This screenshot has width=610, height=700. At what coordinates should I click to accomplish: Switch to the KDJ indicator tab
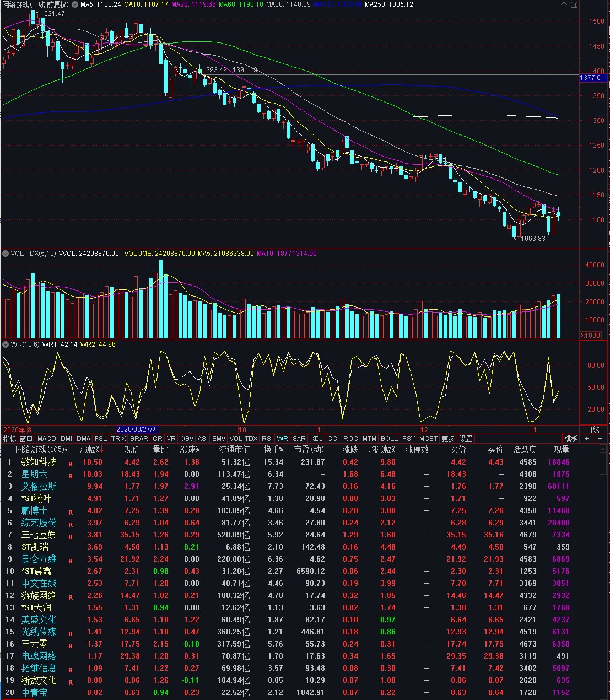pos(316,439)
